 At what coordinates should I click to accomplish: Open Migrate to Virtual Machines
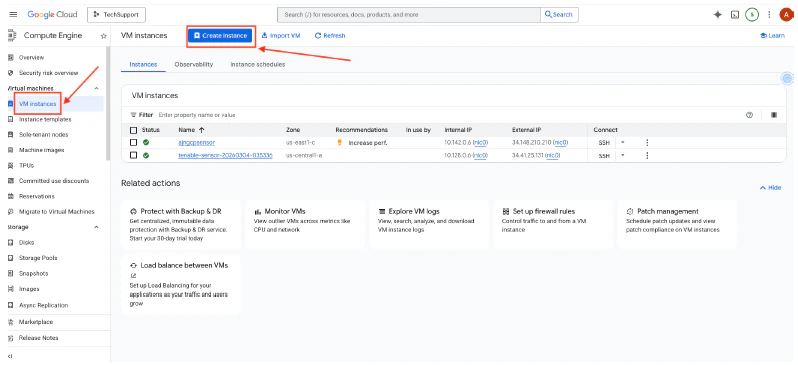pyautogui.click(x=56, y=211)
